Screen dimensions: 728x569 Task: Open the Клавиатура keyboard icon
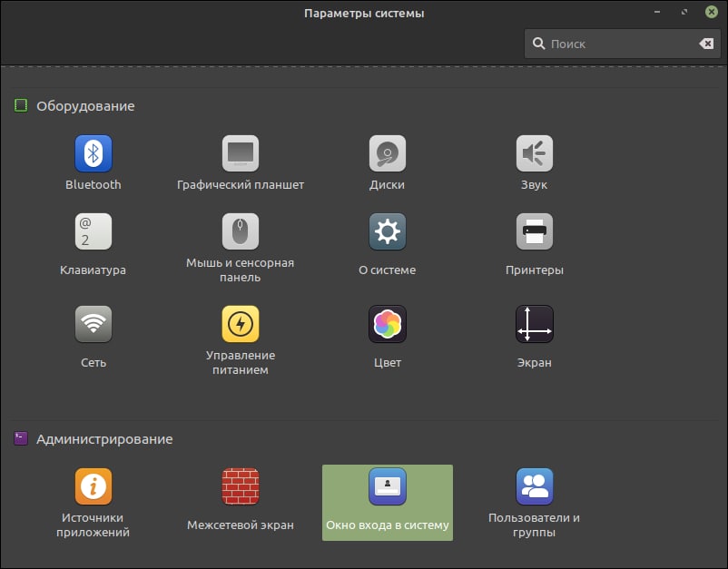click(93, 231)
